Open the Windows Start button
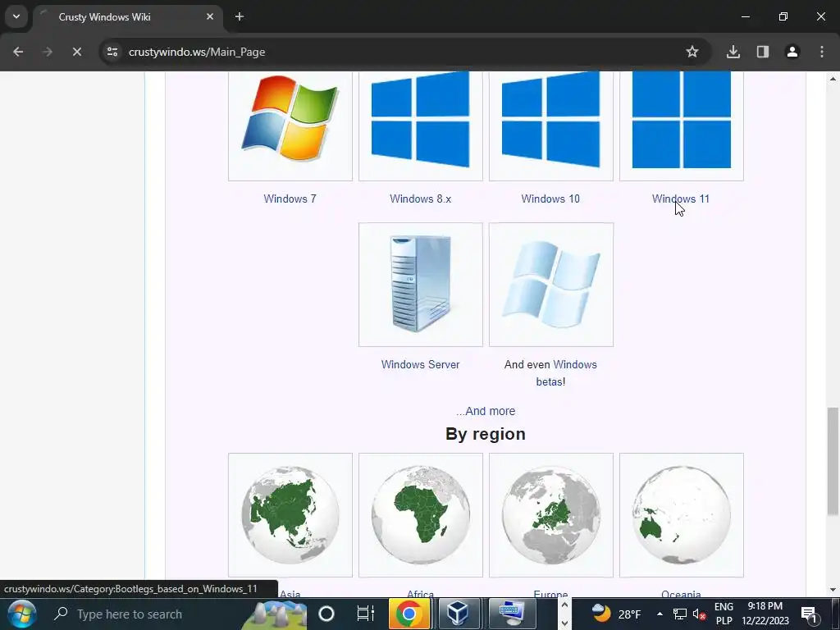The image size is (840, 630). click(21, 614)
